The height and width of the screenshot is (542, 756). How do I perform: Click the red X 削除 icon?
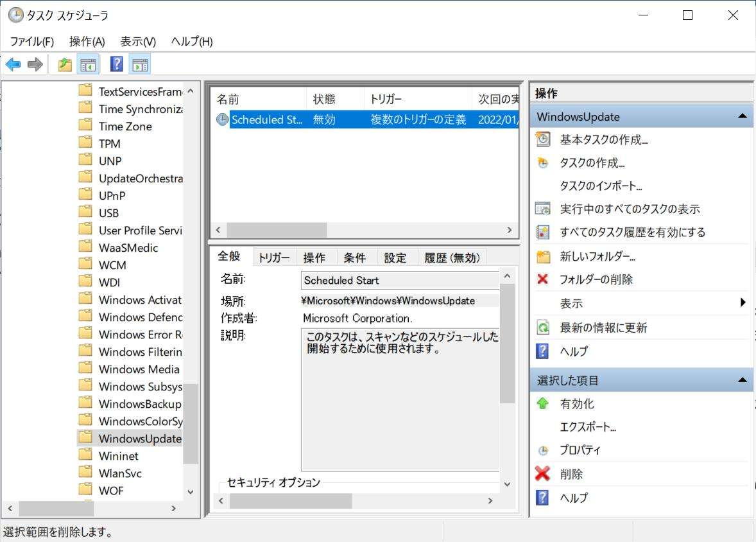point(542,473)
